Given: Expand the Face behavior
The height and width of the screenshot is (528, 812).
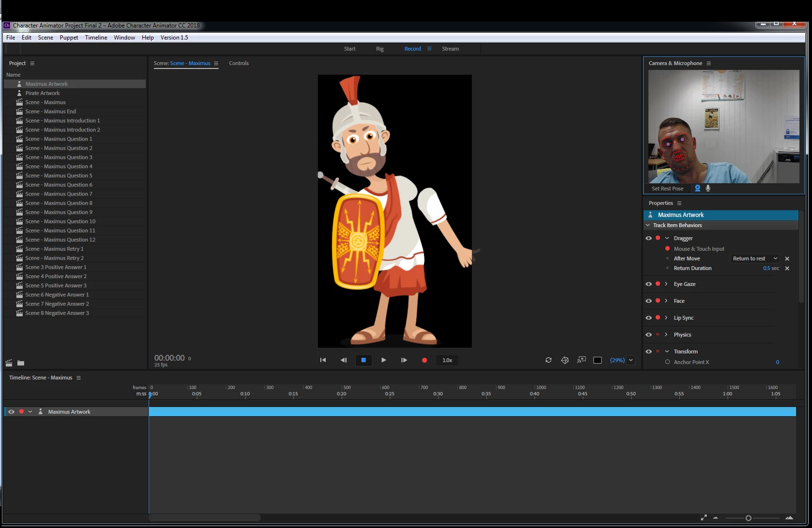Looking at the screenshot, I should click(666, 301).
